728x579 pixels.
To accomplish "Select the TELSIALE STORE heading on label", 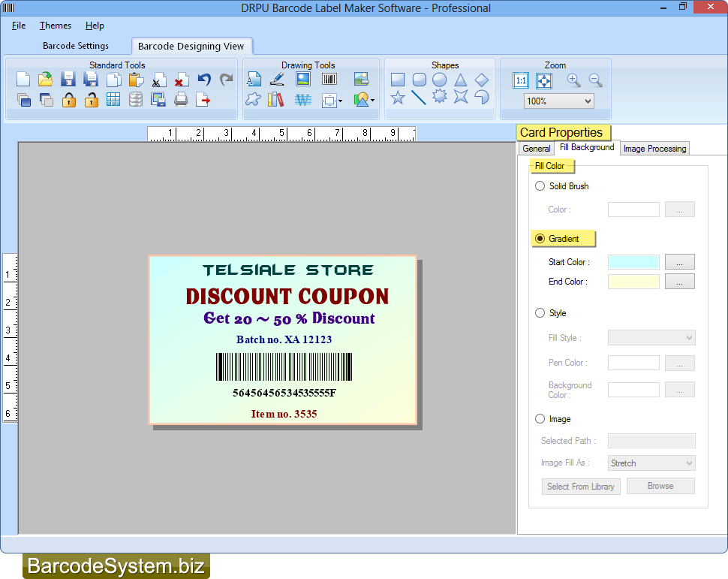I will (x=288, y=270).
